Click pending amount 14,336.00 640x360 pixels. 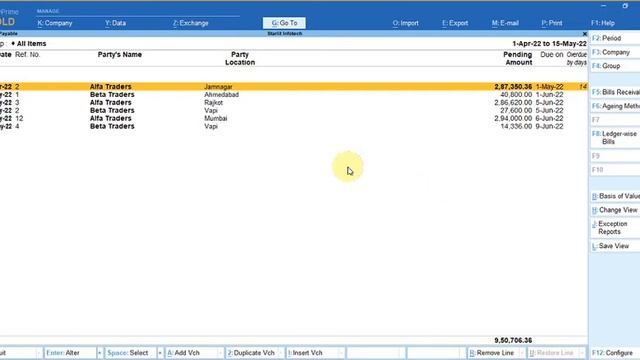pyautogui.click(x=516, y=127)
